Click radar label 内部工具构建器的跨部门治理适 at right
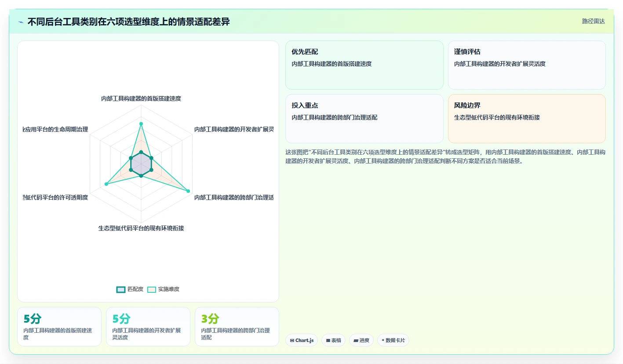The width and height of the screenshot is (623, 364). [234, 197]
